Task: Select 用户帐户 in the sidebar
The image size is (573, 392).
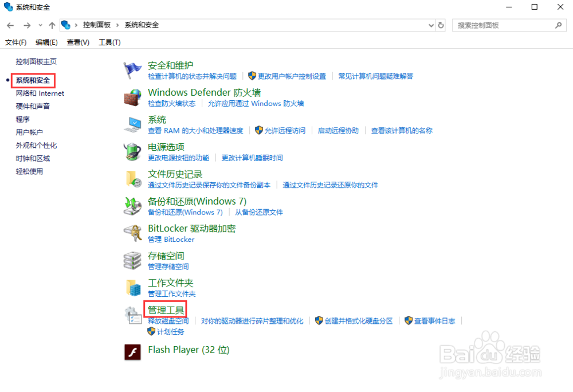Action: tap(29, 132)
